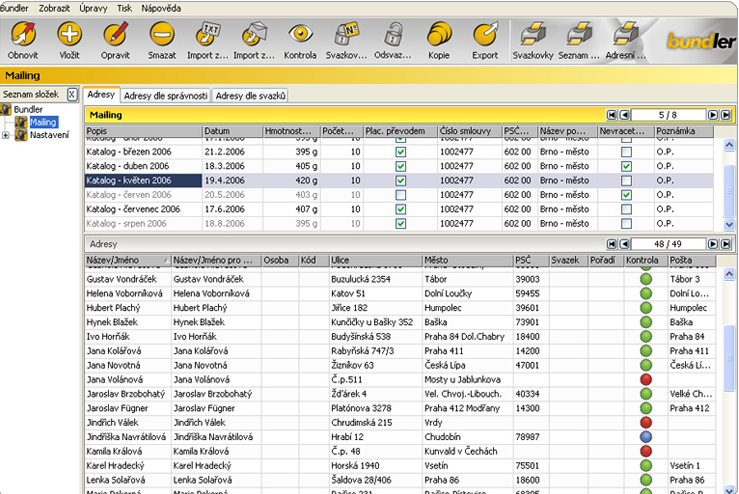Expand the Nastavení tree node
The width and height of the screenshot is (739, 494).
(x=5, y=135)
